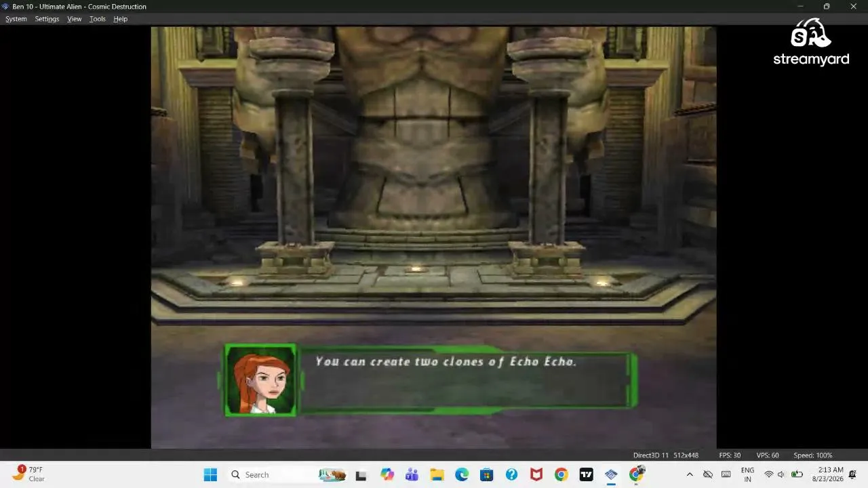Image resolution: width=868 pixels, height=488 pixels.
Task: Open the View menu
Action: (74, 19)
